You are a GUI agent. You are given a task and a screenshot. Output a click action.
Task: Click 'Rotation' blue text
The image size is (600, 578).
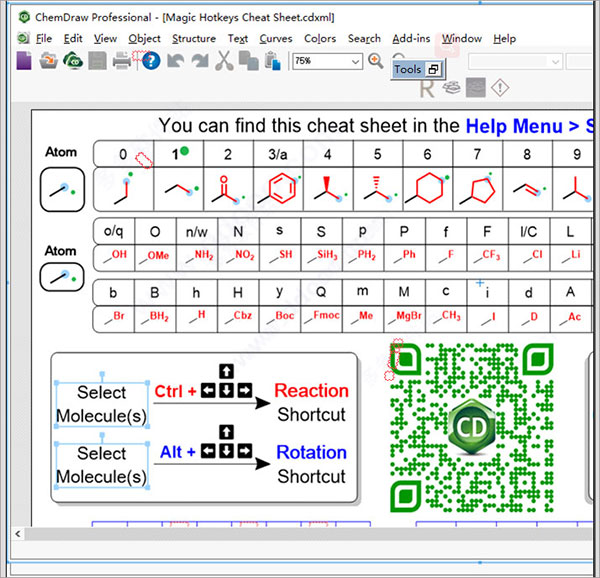(311, 453)
